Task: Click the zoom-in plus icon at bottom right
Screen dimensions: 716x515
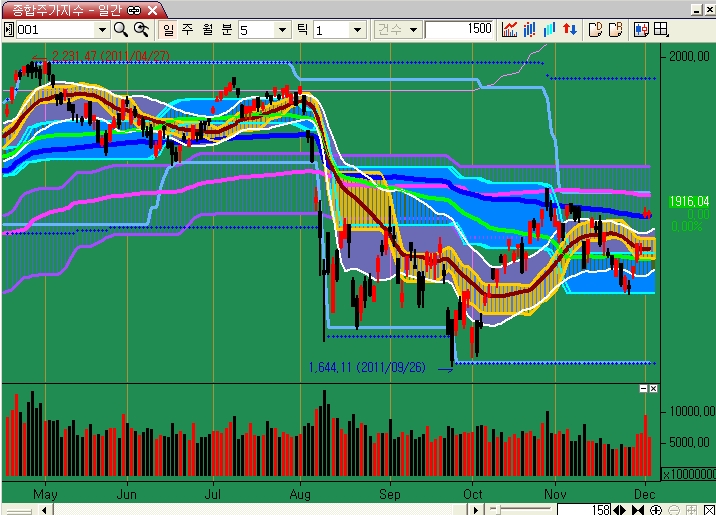Action: click(x=655, y=509)
